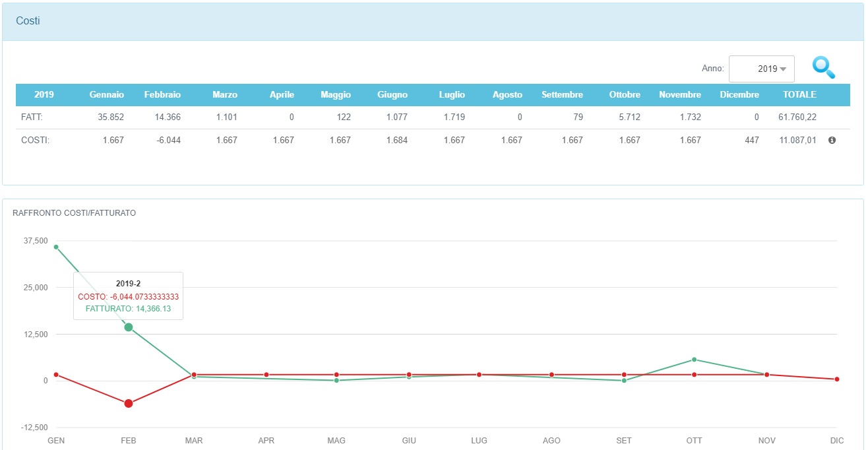This screenshot has height=450, width=868.
Task: Select the red December cost data point
Action: [x=837, y=379]
